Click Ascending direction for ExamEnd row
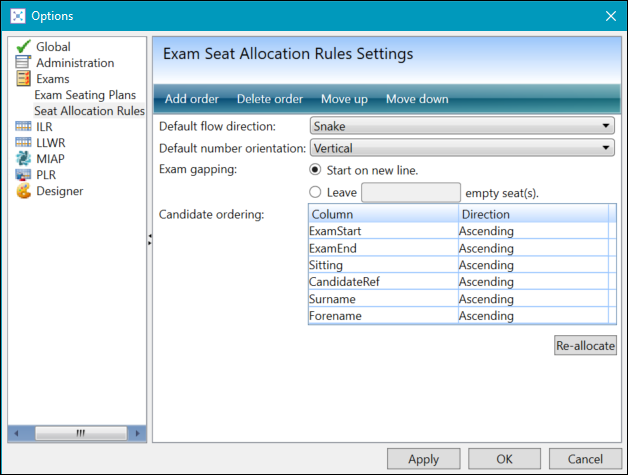 pyautogui.click(x=533, y=248)
